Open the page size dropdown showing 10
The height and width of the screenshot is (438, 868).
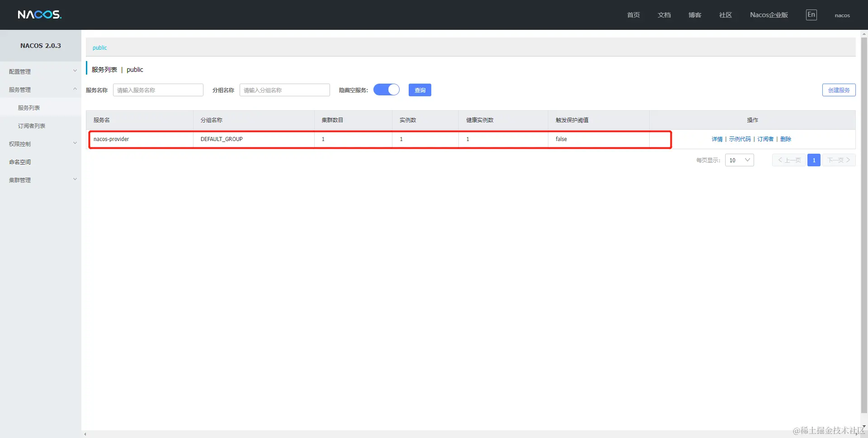pyautogui.click(x=740, y=160)
